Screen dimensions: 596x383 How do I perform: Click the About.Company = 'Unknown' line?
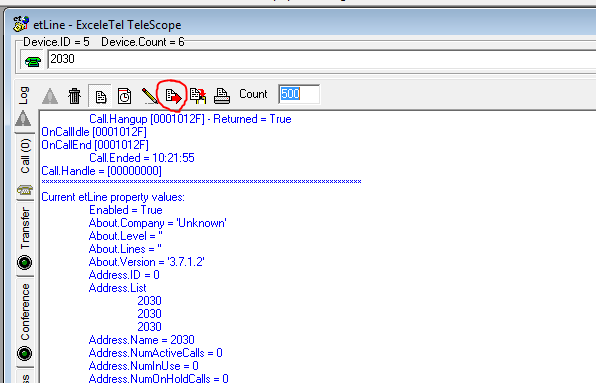pyautogui.click(x=157, y=223)
